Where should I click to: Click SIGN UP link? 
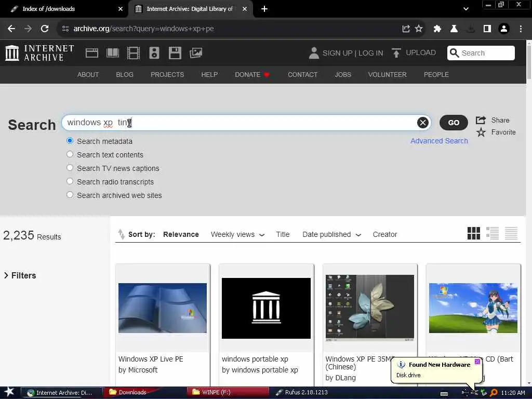(x=337, y=53)
